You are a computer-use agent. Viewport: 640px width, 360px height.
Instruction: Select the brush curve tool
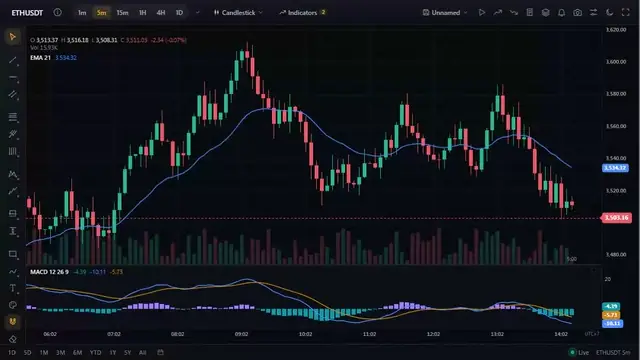(x=13, y=271)
